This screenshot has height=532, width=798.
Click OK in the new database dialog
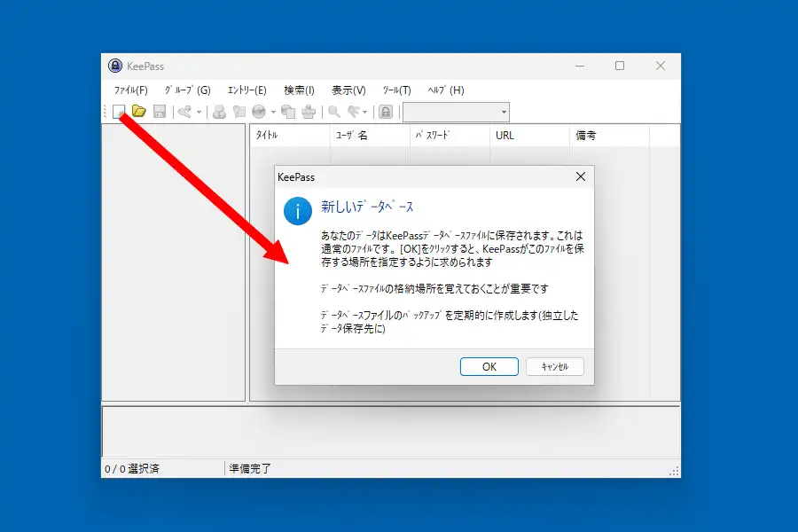click(489, 366)
